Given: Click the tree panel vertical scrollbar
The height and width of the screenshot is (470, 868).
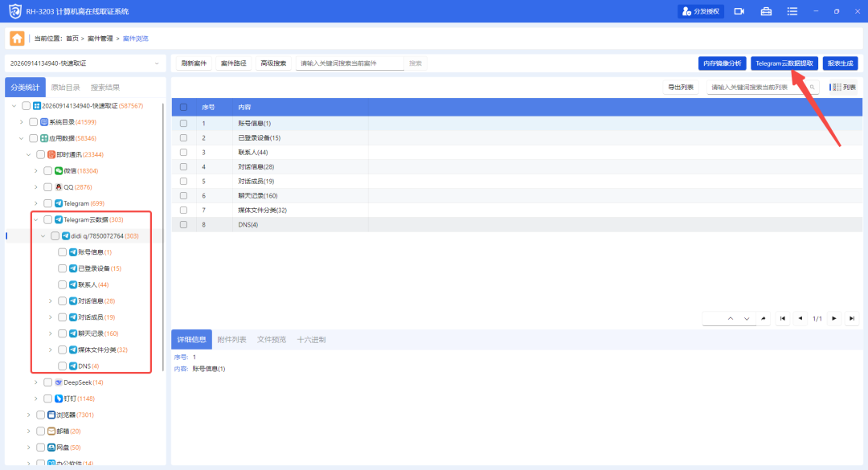Looking at the screenshot, I should point(162,238).
